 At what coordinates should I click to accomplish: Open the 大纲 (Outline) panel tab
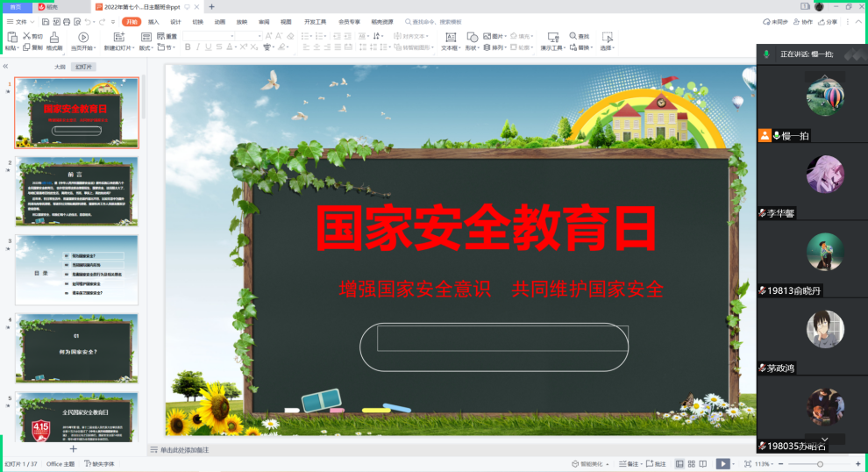click(x=60, y=66)
